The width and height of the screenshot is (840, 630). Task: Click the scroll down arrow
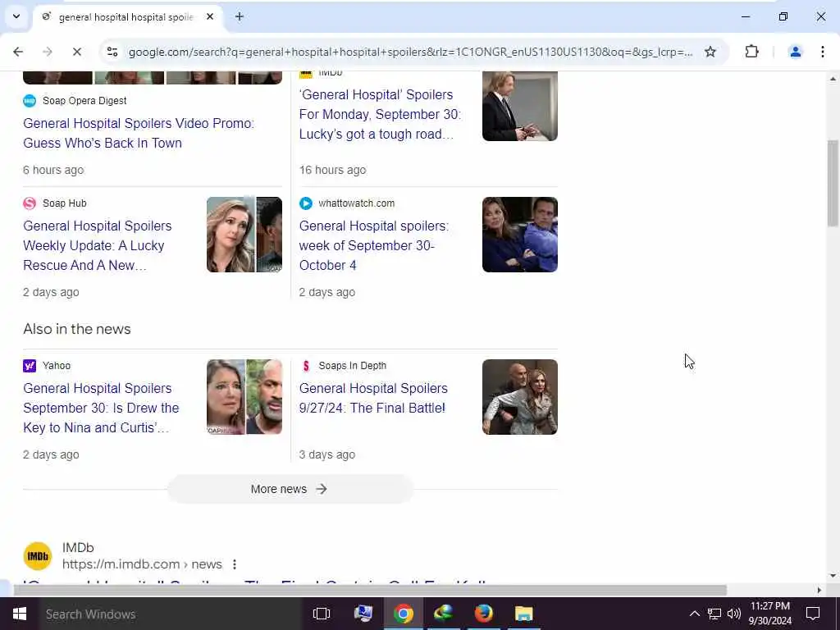tap(833, 576)
